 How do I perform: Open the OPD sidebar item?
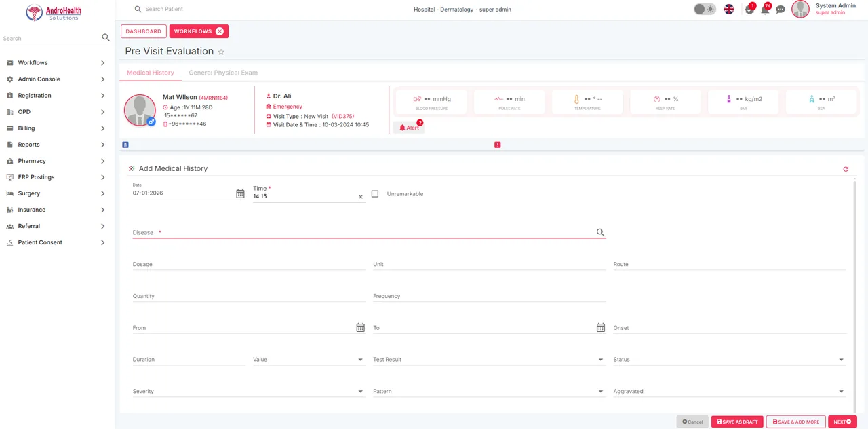pyautogui.click(x=56, y=112)
